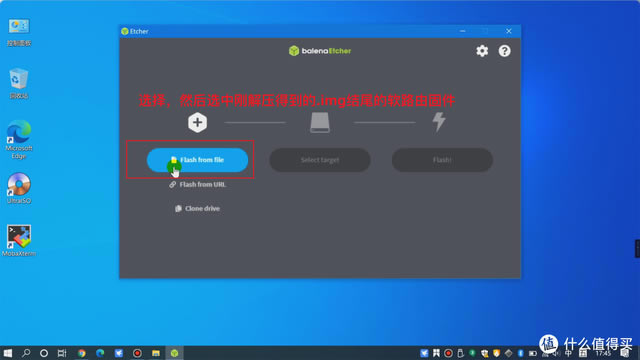Image resolution: width=640 pixels, height=360 pixels.
Task: Select the Clone drive option
Action: 198,209
